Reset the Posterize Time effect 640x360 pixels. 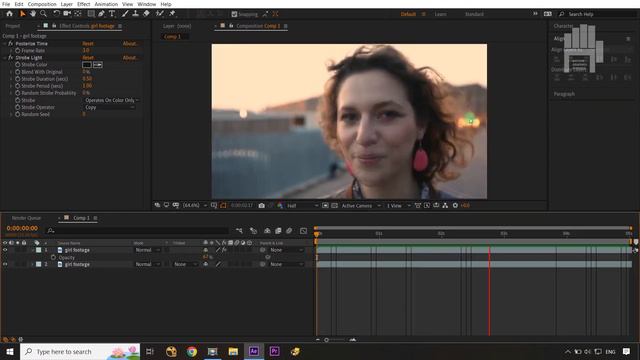88,44
